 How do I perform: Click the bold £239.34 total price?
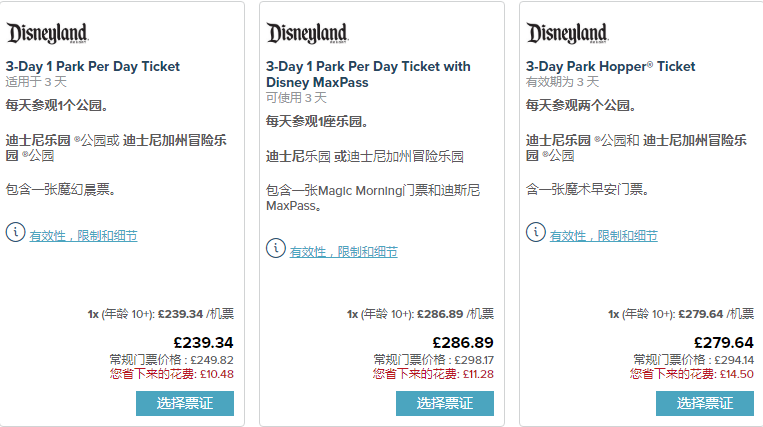pos(203,342)
